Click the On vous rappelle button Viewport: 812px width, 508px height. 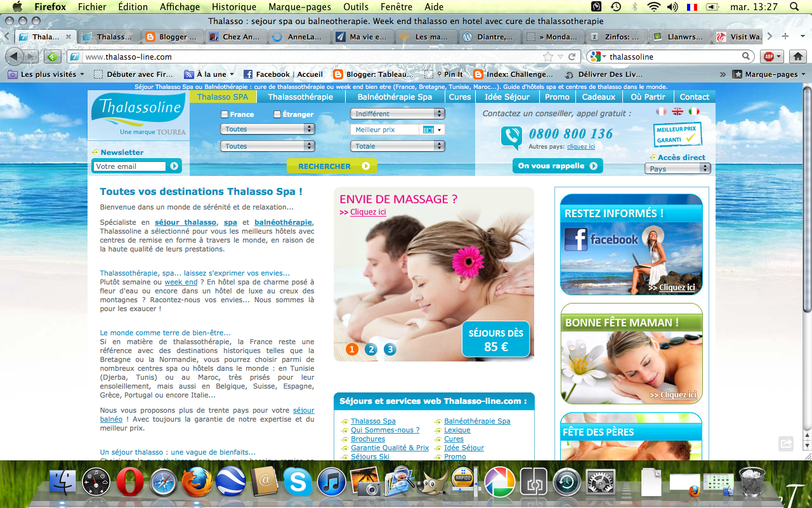pos(558,166)
